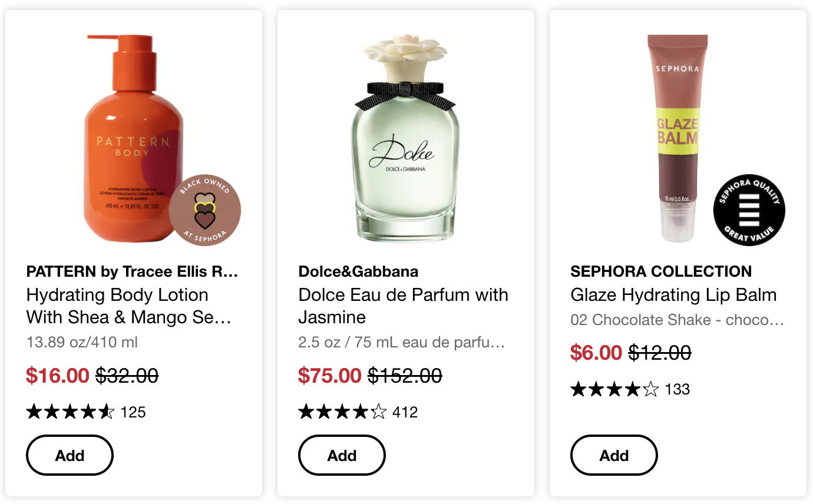Viewport: 813px width, 504px height.
Task: Click the 02 Chocolate Shake shade text
Action: 677,320
